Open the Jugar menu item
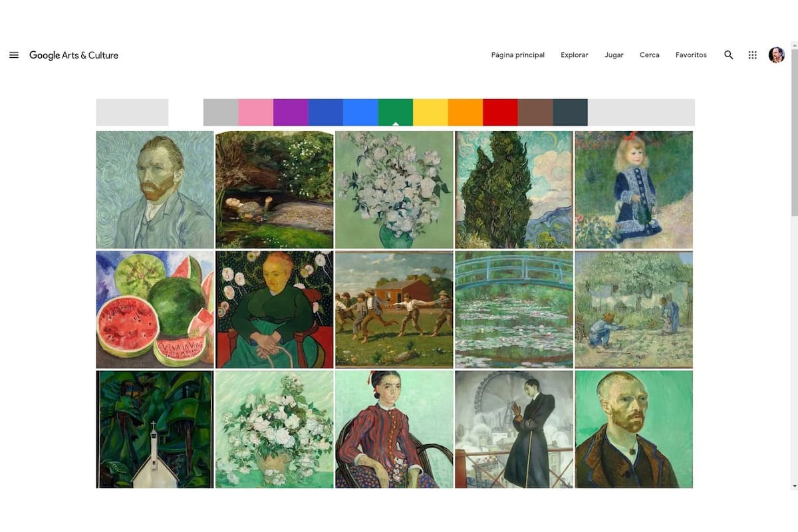 coord(614,55)
